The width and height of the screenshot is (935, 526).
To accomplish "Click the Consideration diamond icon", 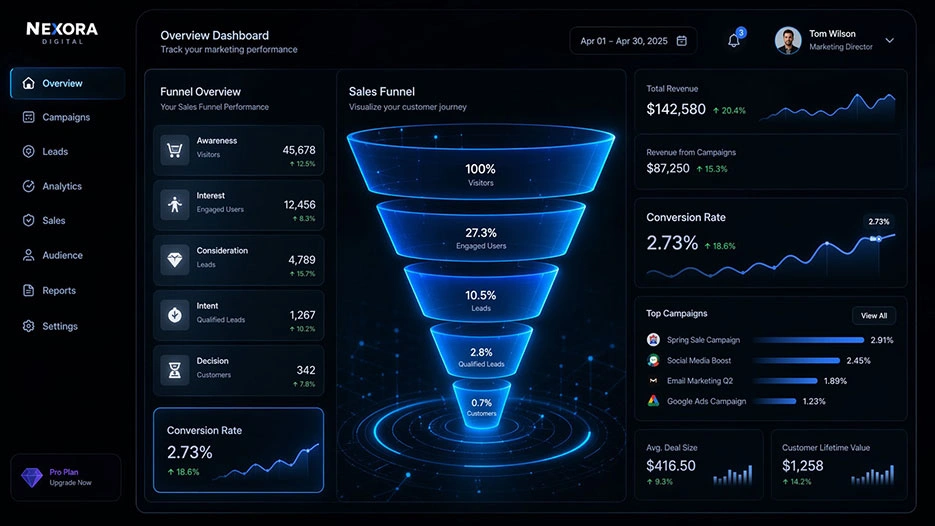I will (175, 260).
